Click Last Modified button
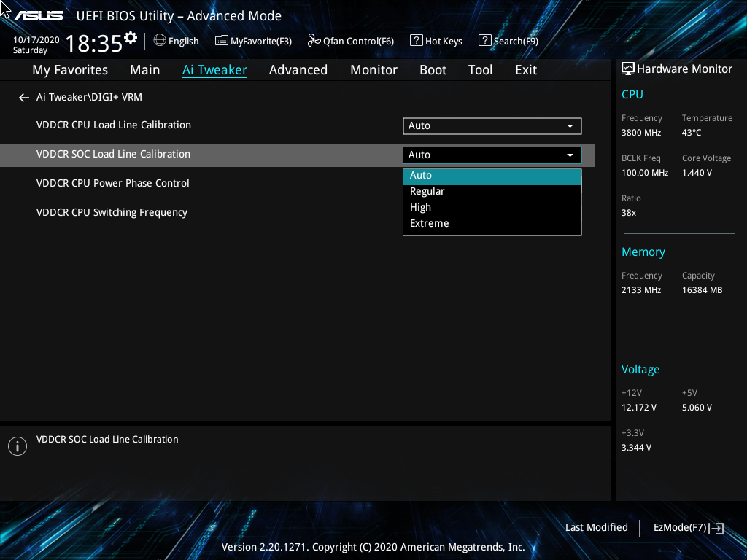The height and width of the screenshot is (560, 747). [597, 528]
